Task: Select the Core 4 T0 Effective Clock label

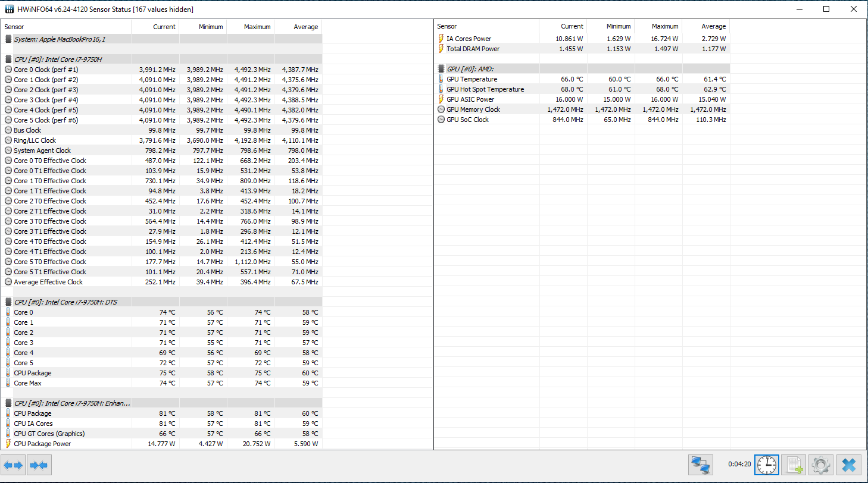Action: point(50,241)
